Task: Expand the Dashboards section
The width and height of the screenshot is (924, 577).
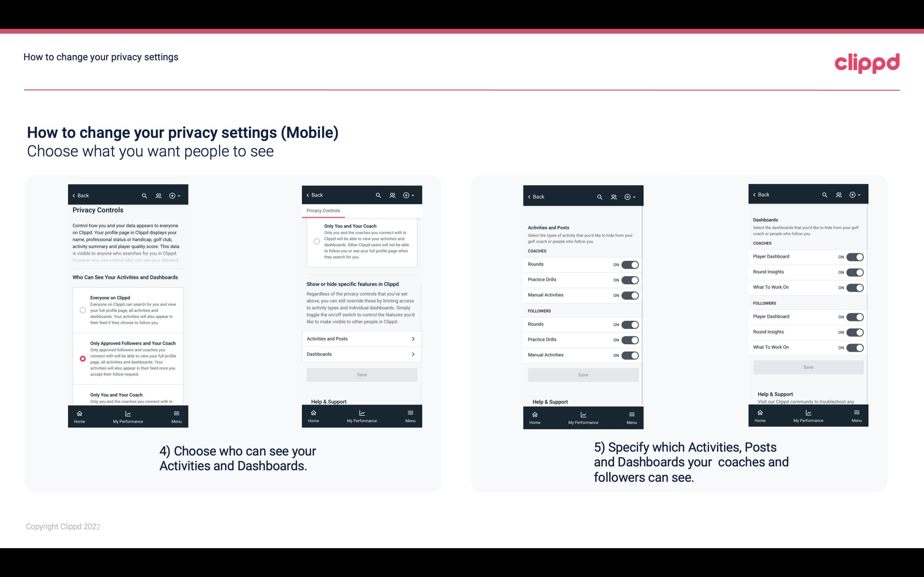Action: (x=361, y=354)
